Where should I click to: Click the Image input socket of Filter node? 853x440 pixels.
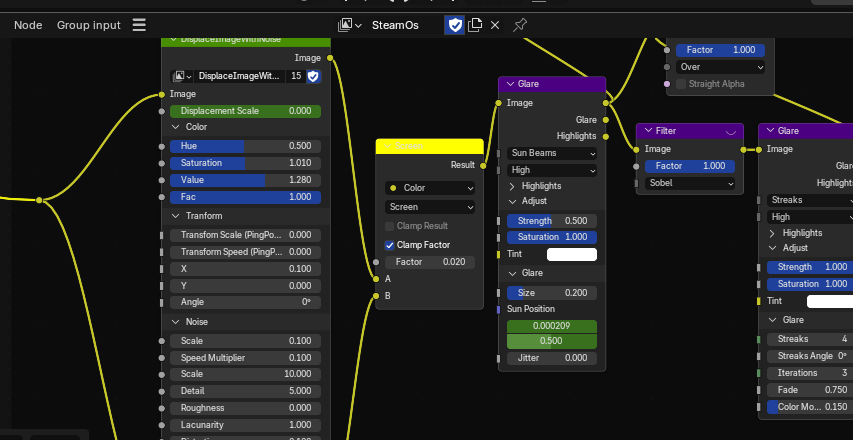pyautogui.click(x=636, y=150)
